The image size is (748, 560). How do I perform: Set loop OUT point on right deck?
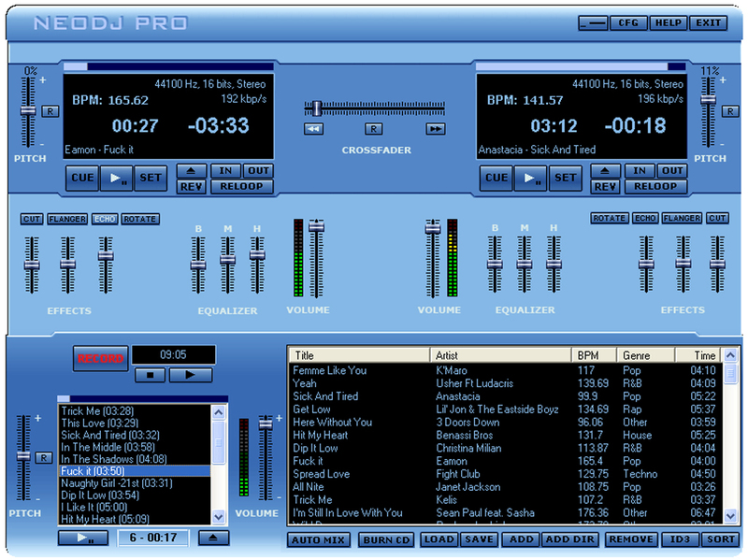click(x=671, y=171)
